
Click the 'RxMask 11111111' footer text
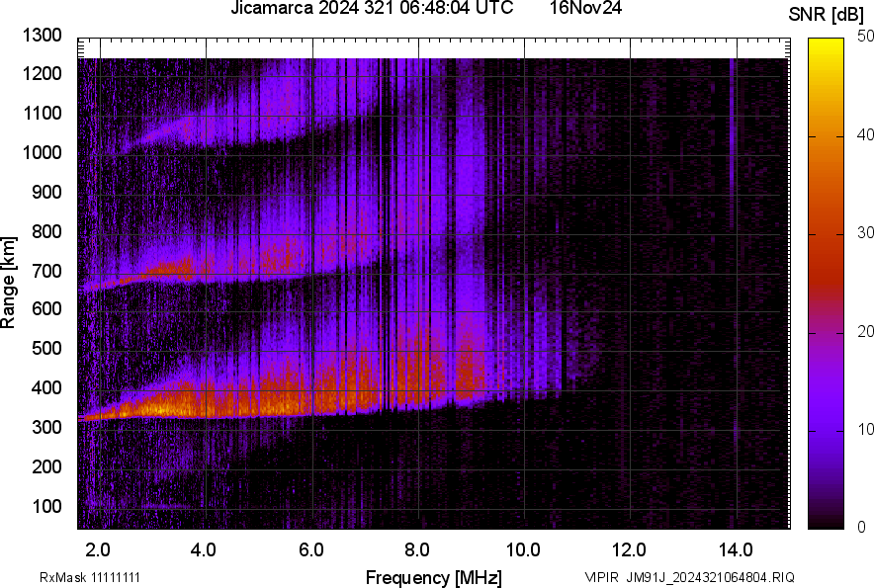click(x=90, y=577)
